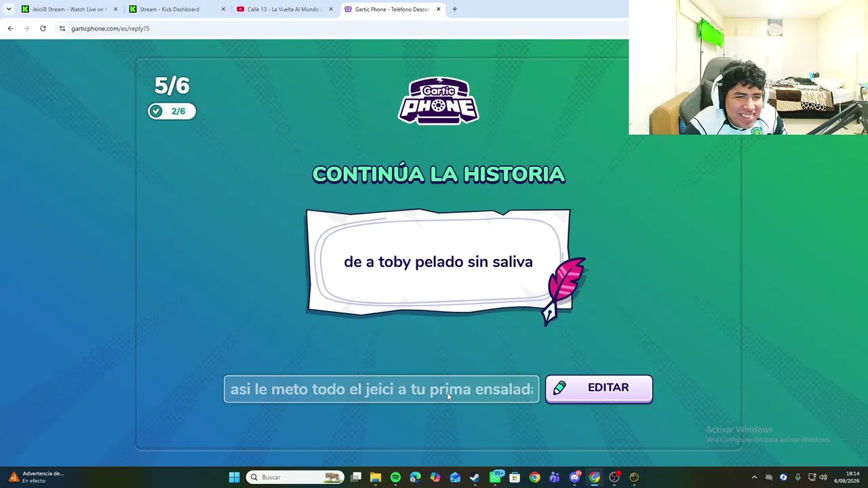This screenshot has height=488, width=868.
Task: Click the Chrome icon right of Discord
Action: click(x=595, y=477)
